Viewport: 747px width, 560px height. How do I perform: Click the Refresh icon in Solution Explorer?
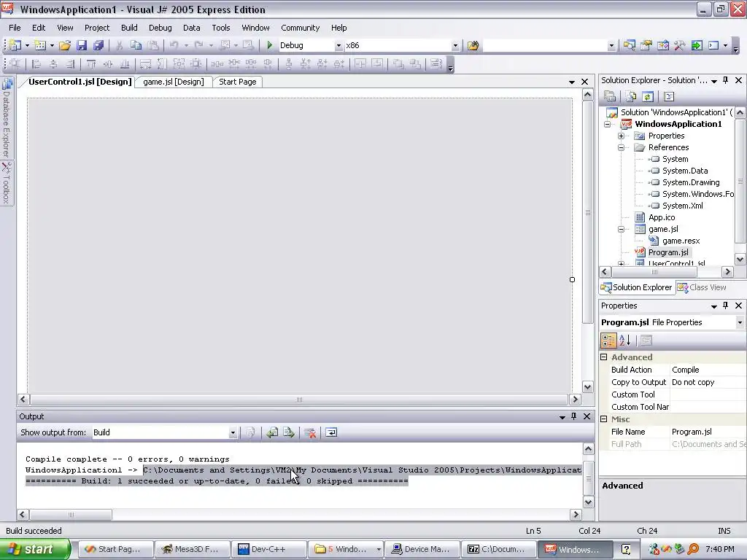[x=648, y=97]
